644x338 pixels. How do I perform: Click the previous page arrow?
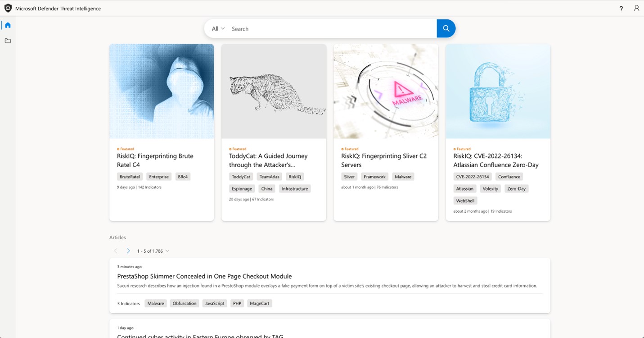(116, 251)
